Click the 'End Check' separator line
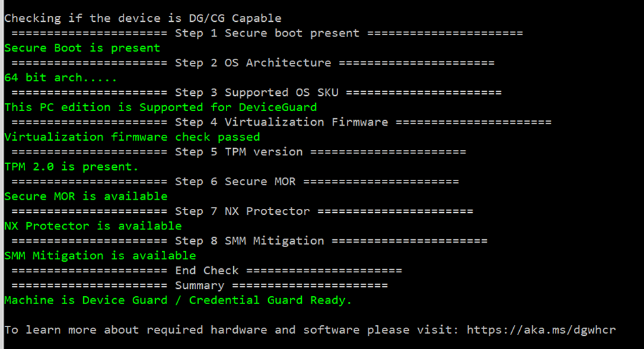The width and height of the screenshot is (644, 349). tap(207, 270)
